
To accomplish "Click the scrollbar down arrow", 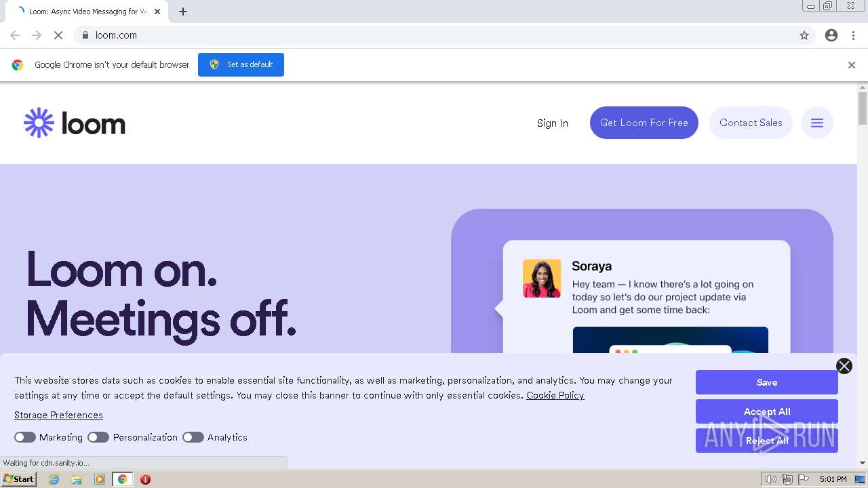I will point(863,463).
